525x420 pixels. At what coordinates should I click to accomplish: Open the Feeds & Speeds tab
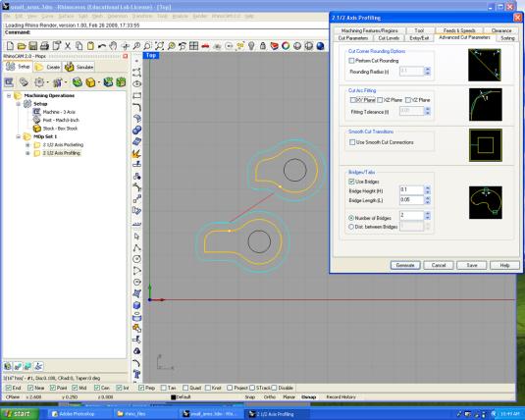pos(459,30)
